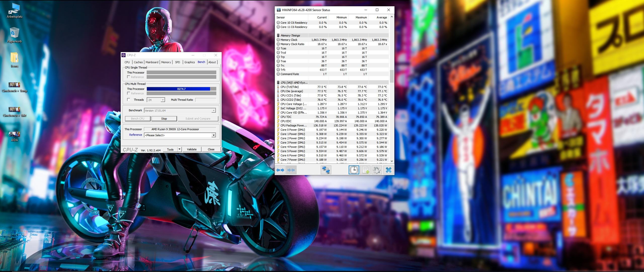Switch to the Graphics tab
Viewport: 644px width, 272px height.
click(x=189, y=62)
